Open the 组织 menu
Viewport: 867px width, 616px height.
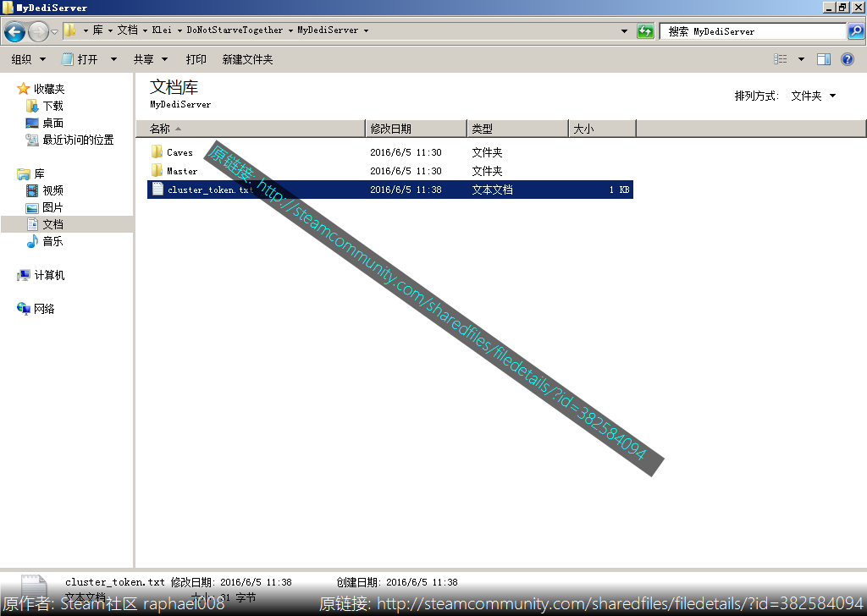pos(28,60)
